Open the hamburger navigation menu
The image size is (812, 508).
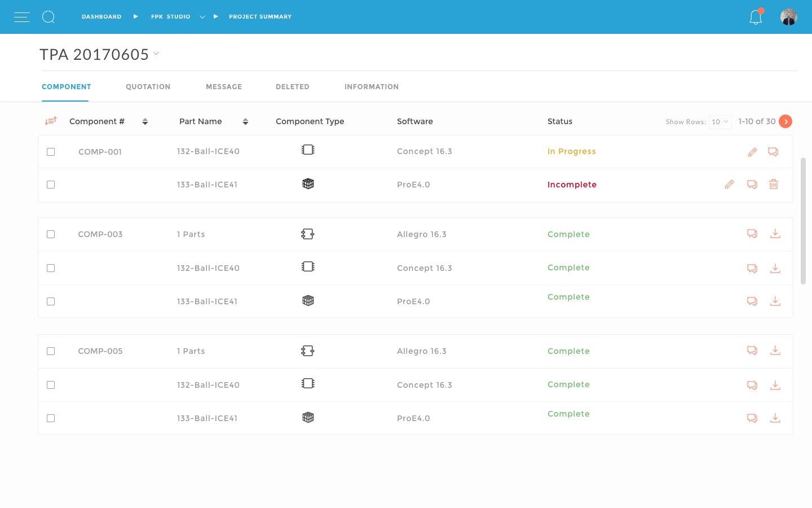pos(22,17)
